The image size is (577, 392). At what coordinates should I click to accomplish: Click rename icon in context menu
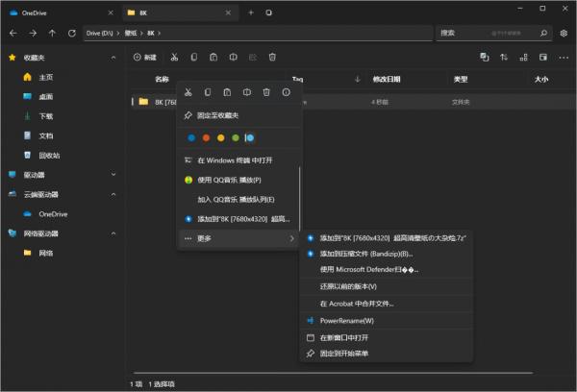[x=247, y=92]
